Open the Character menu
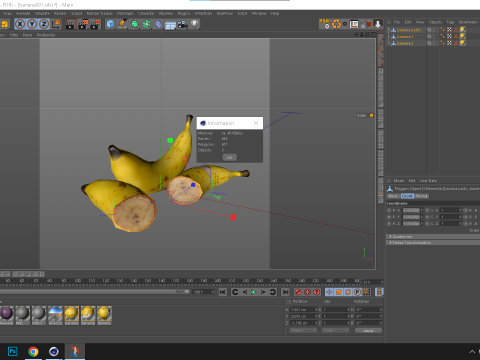The image size is (480, 360). [x=146, y=13]
